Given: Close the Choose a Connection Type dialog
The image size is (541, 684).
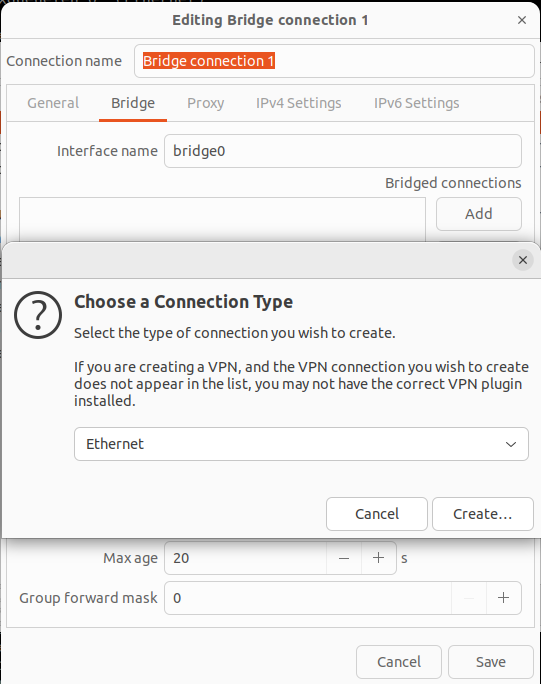Looking at the screenshot, I should click(x=523, y=260).
